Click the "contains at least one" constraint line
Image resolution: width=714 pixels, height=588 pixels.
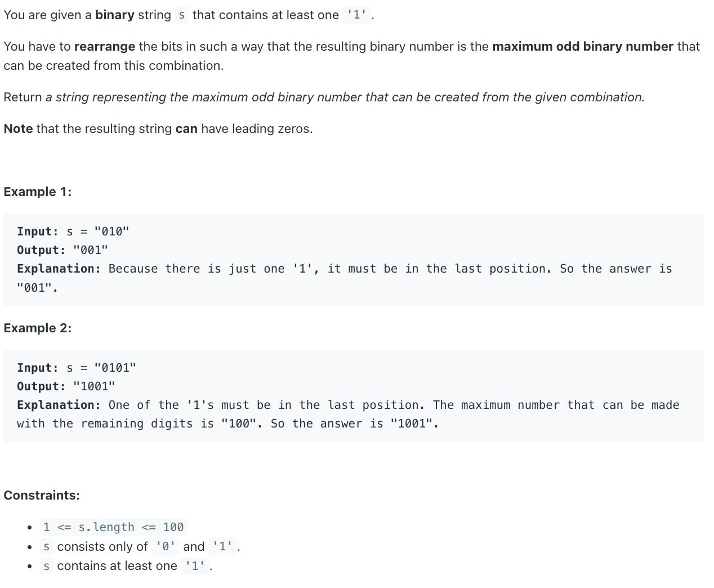pos(127,565)
